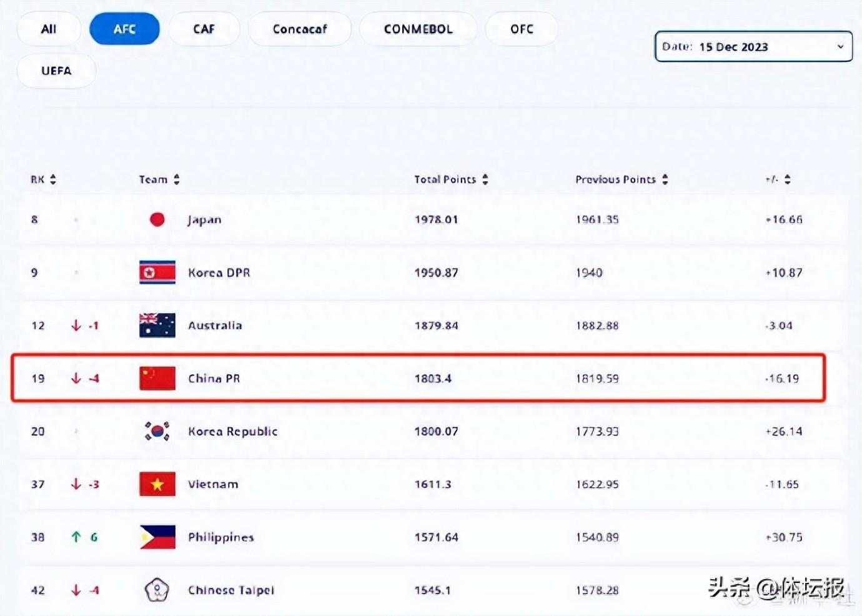The width and height of the screenshot is (862, 616).
Task: Click the Korea Republic flag icon
Action: pos(157,431)
